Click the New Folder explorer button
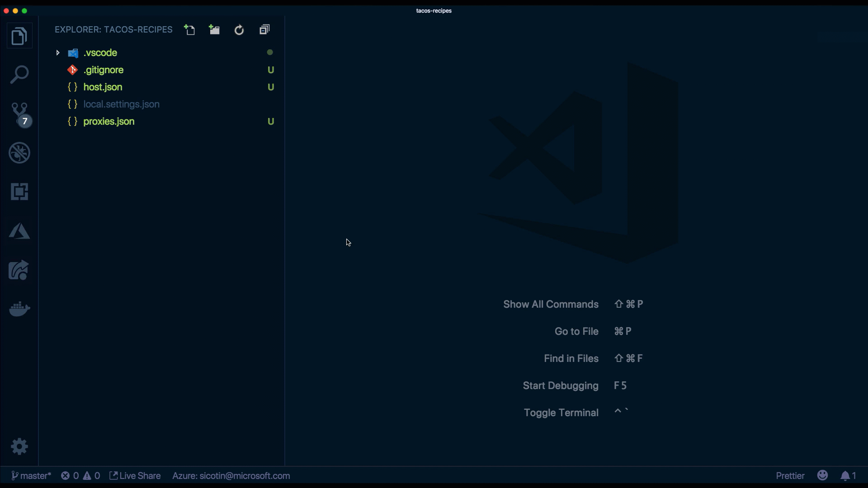868x488 pixels. [x=214, y=30]
